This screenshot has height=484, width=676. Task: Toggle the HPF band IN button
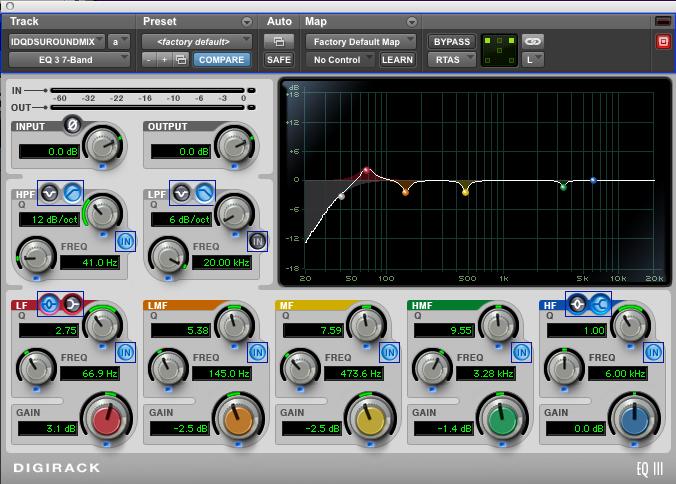125,241
